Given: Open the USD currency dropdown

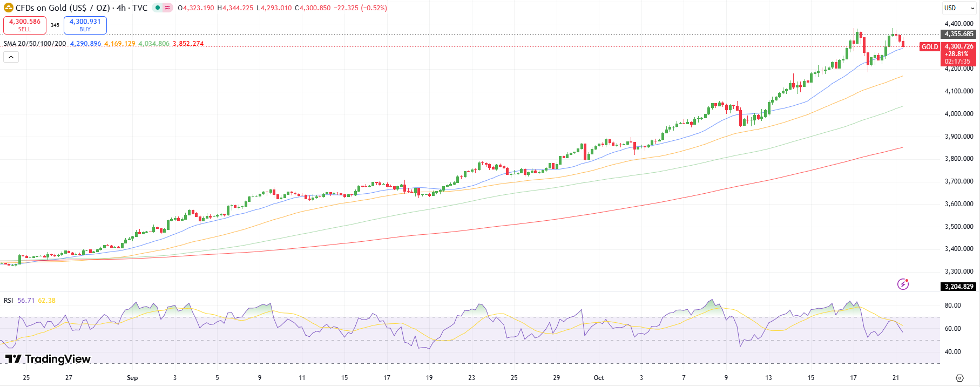Looking at the screenshot, I should 959,8.
